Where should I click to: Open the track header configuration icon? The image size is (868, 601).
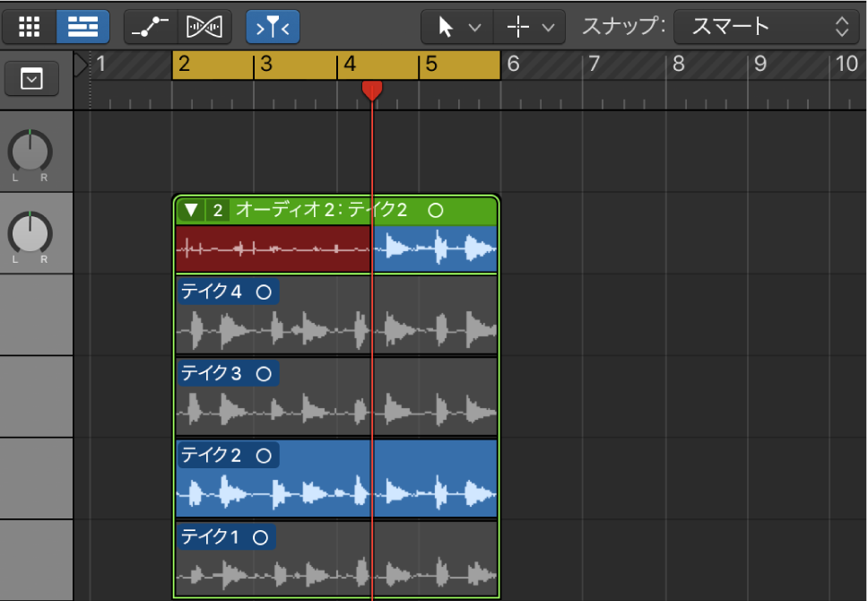[x=32, y=78]
